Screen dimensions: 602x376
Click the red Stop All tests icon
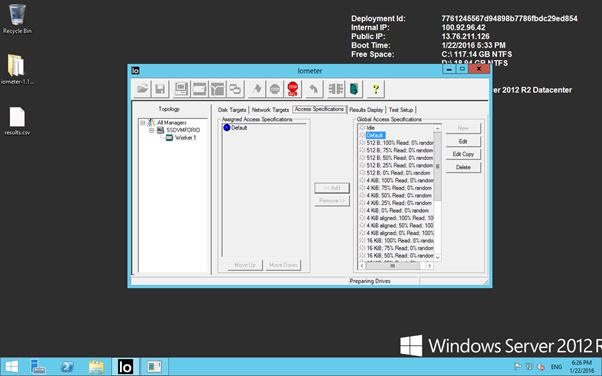tap(293, 89)
